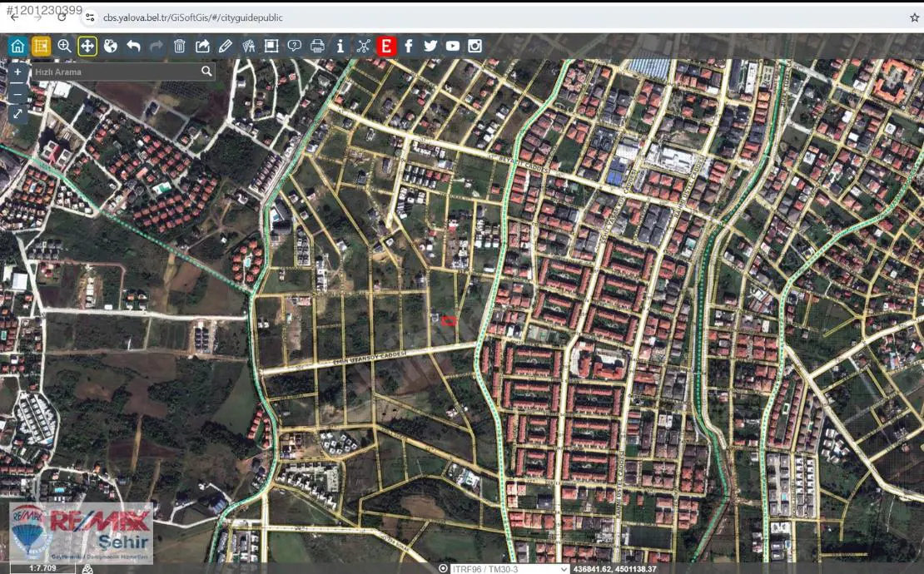The width and height of the screenshot is (924, 574).
Task: Select the pan (four-arrow) tool
Action: pyautogui.click(x=87, y=46)
